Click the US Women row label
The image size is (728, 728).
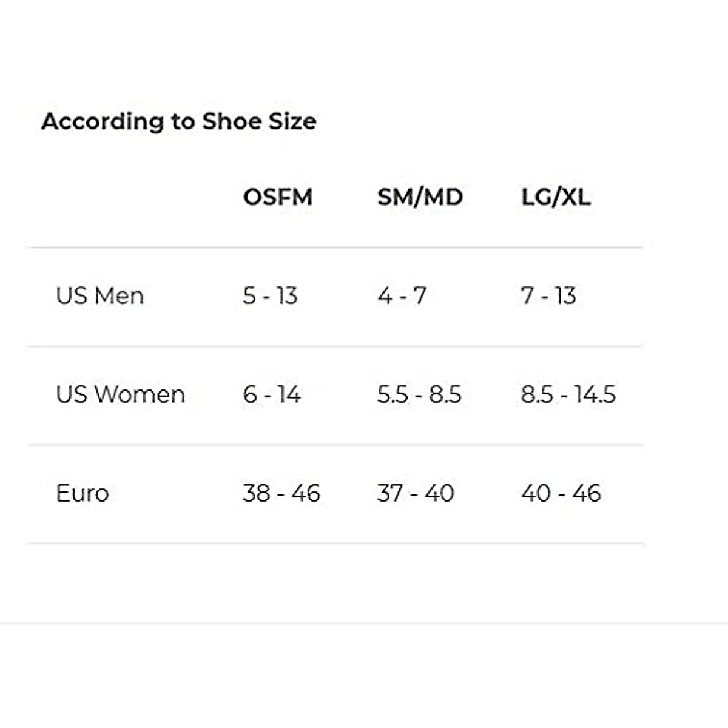tap(120, 395)
